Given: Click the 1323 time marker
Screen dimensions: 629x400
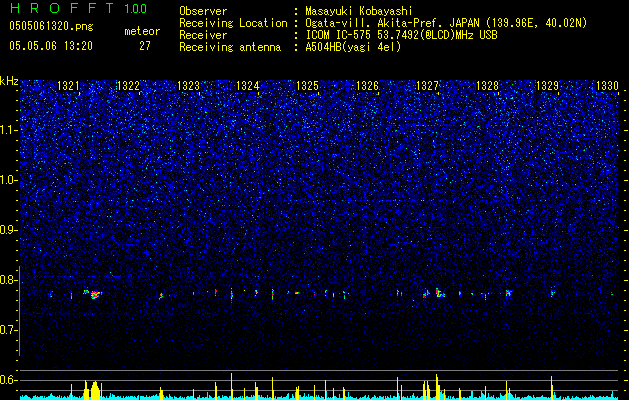Looking at the screenshot, I should [188, 86].
